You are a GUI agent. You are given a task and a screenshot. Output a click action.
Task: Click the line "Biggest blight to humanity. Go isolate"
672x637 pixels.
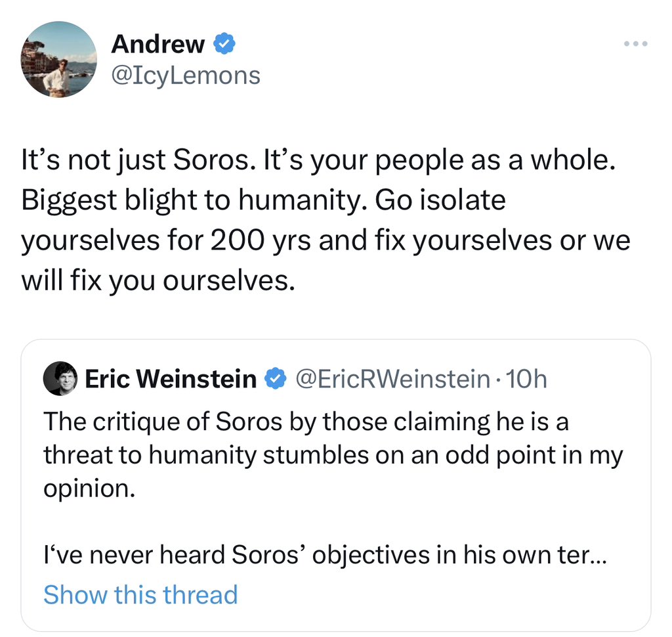[x=263, y=200]
